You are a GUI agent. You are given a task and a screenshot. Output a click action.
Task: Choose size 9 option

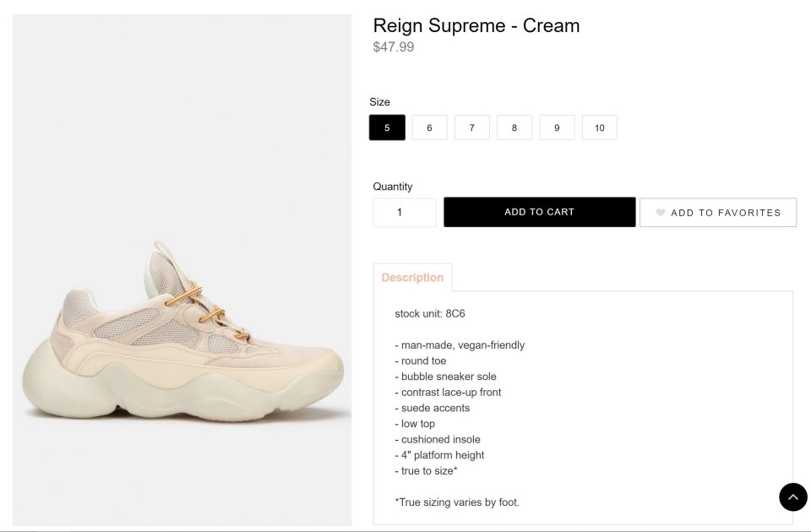[x=557, y=128]
